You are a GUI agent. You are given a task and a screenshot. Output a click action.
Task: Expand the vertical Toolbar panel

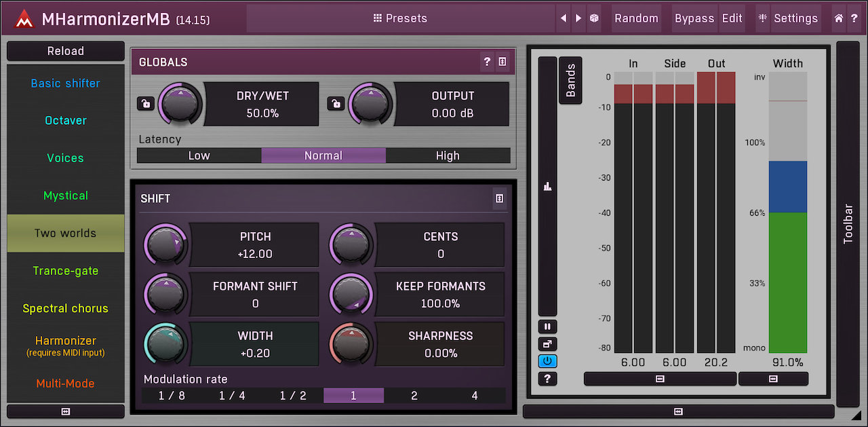848,224
